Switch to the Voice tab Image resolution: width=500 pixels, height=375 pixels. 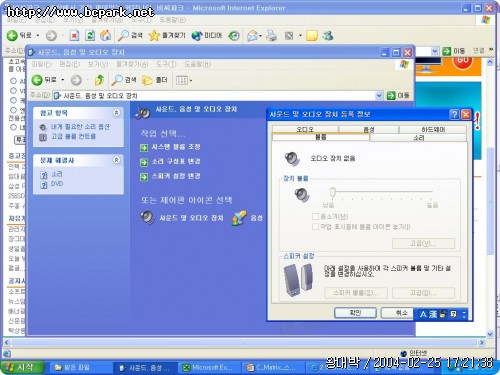369,129
